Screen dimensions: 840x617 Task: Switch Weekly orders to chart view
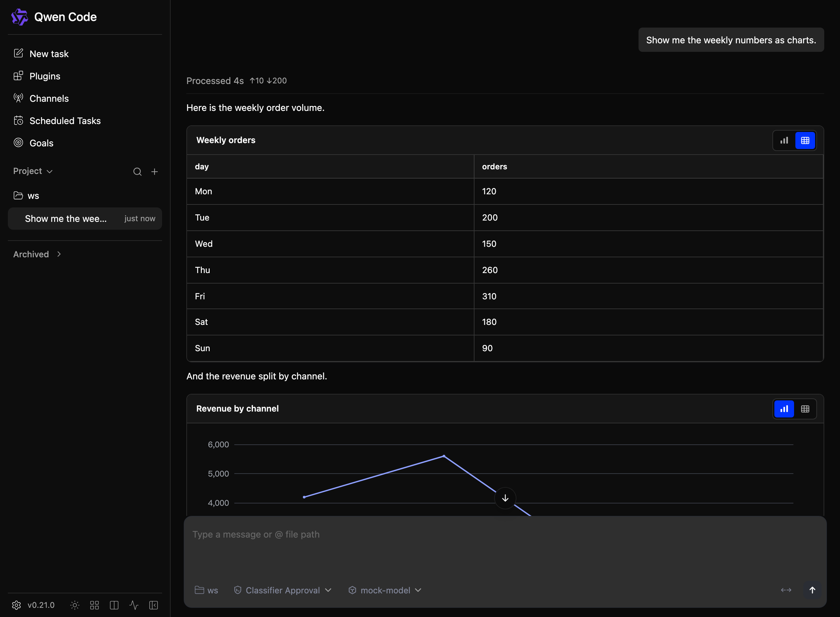[x=784, y=140]
